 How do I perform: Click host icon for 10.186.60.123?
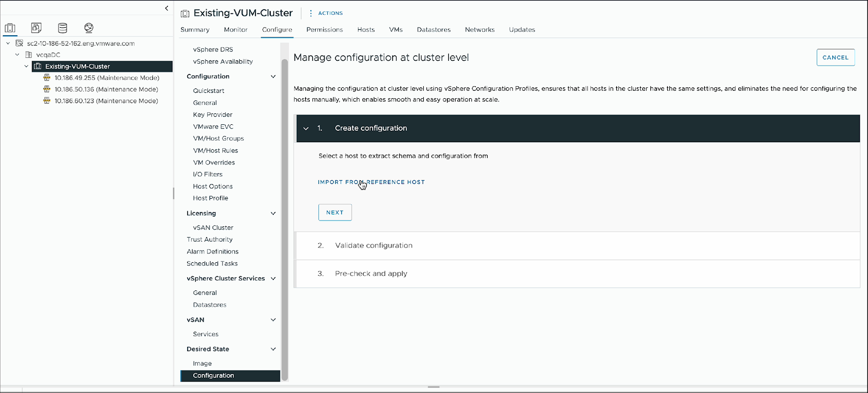[x=47, y=100]
